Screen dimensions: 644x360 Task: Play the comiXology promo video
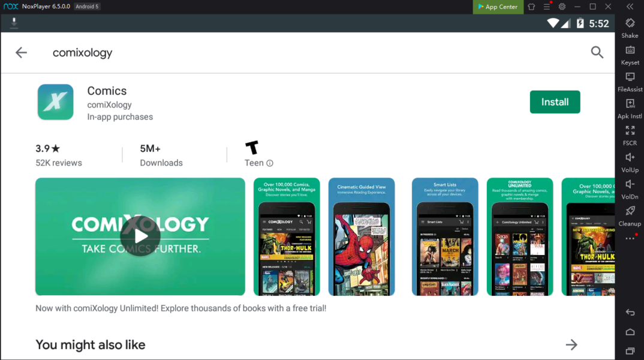[x=140, y=236]
